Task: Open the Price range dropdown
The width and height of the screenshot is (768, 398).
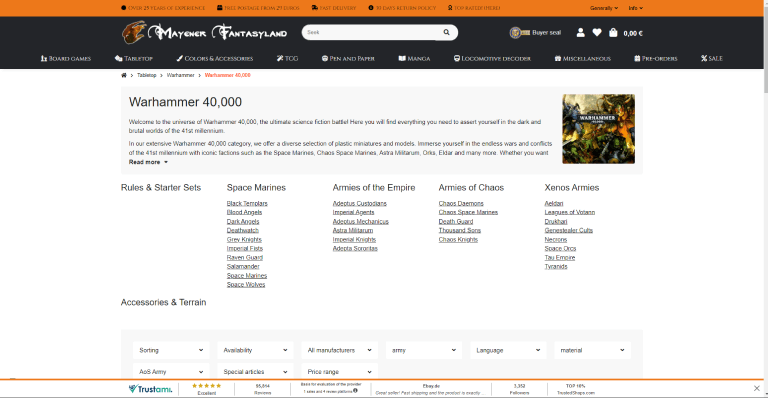Action: tap(339, 372)
